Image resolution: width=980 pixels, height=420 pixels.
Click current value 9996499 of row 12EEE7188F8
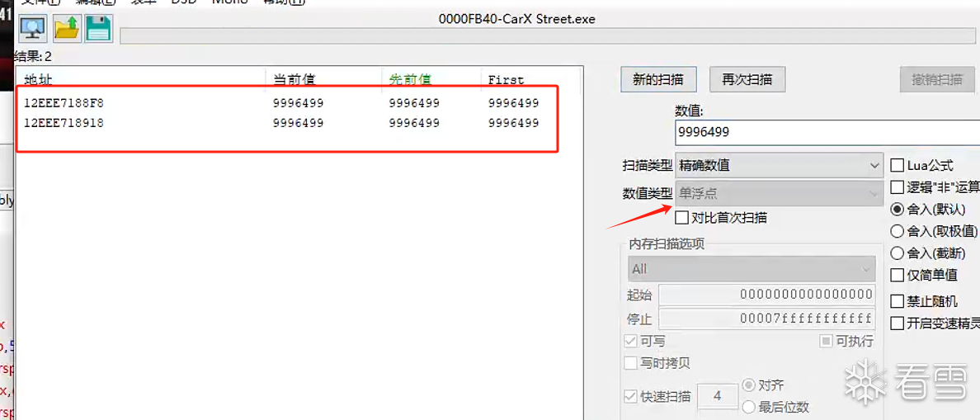click(x=298, y=102)
